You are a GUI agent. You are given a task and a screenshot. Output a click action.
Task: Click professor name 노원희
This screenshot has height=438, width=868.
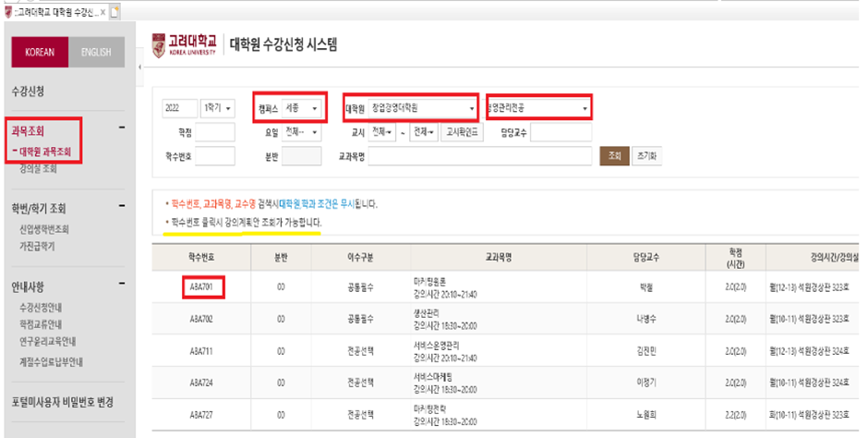click(646, 415)
